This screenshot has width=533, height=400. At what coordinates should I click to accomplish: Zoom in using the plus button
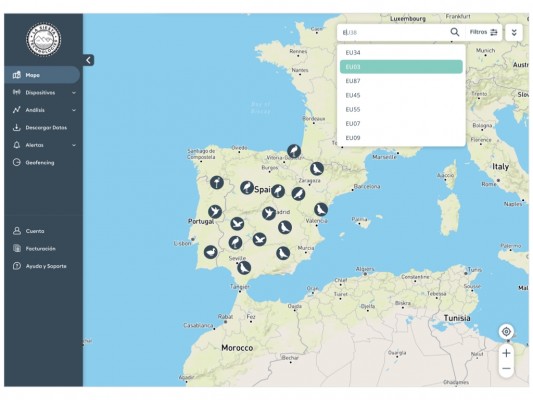(506, 353)
